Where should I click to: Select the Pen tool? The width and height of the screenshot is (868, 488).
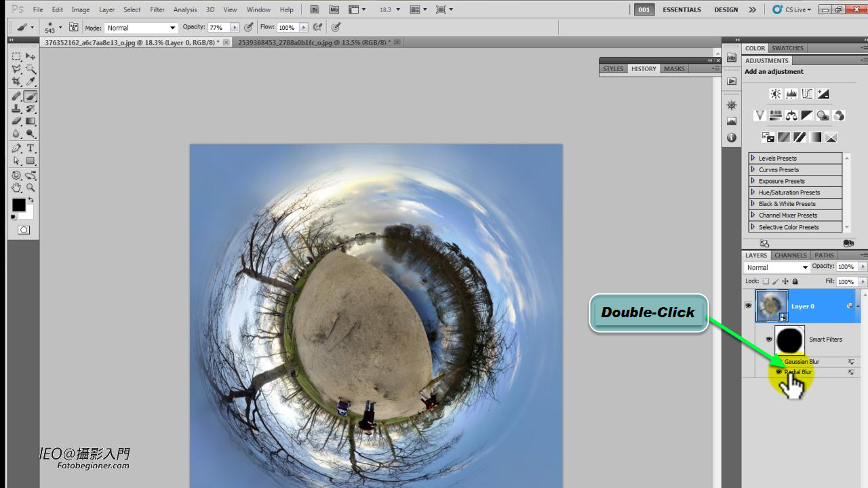[x=17, y=148]
